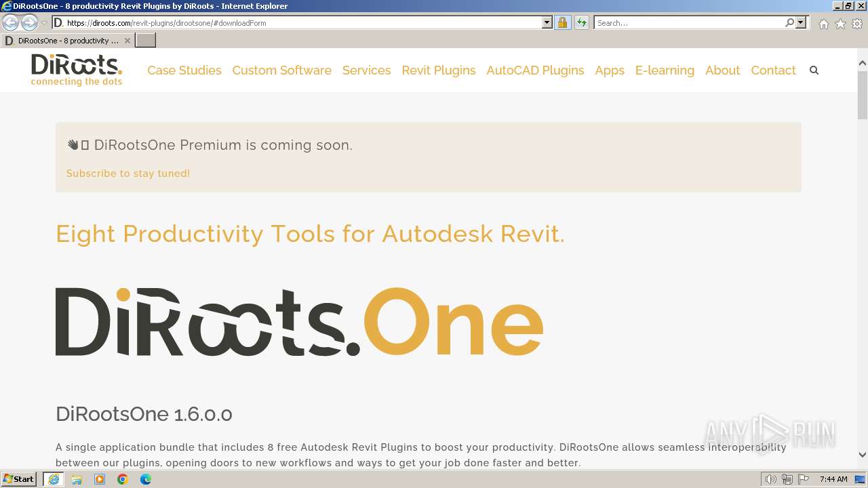This screenshot has height=488, width=868.
Task: Open Internet Explorer from taskbar
Action: click(54, 479)
